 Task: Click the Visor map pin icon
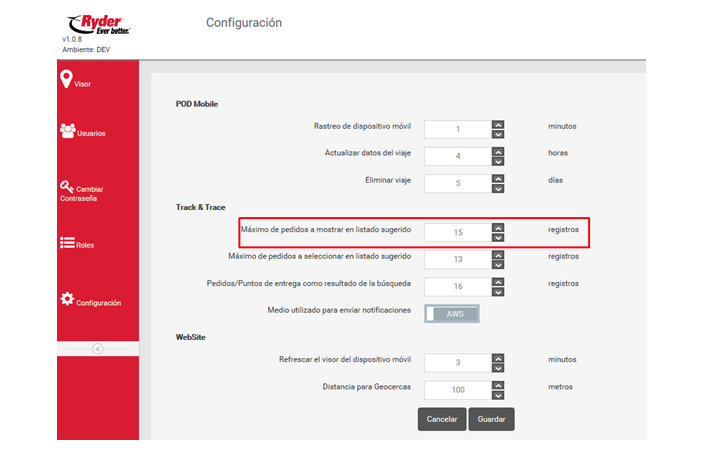click(x=67, y=79)
